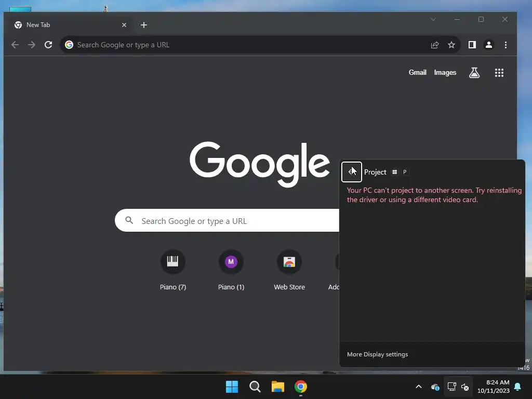Open Gmail link
This screenshot has height=399, width=532.
(417, 72)
